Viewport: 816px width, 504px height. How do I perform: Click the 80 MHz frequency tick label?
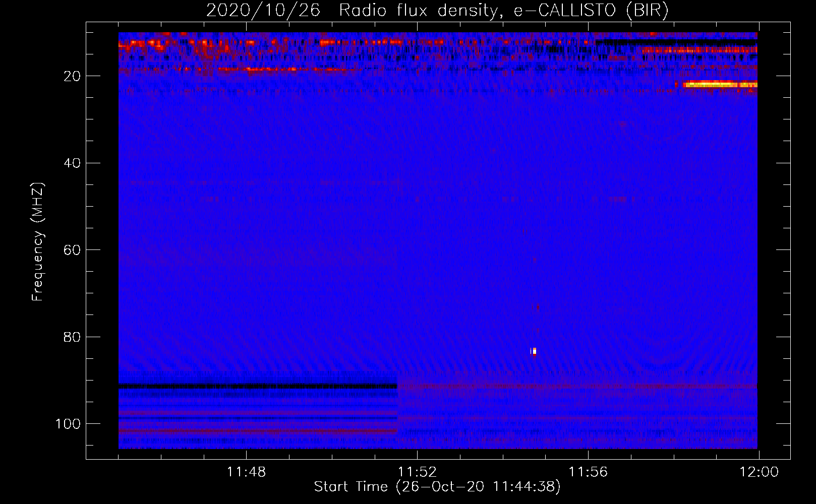[73, 337]
